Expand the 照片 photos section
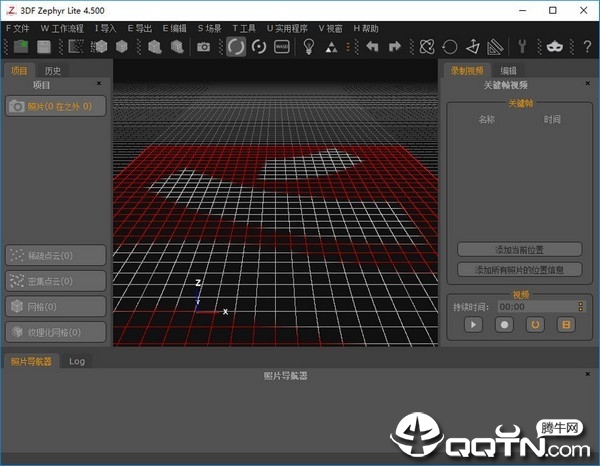 (55, 106)
